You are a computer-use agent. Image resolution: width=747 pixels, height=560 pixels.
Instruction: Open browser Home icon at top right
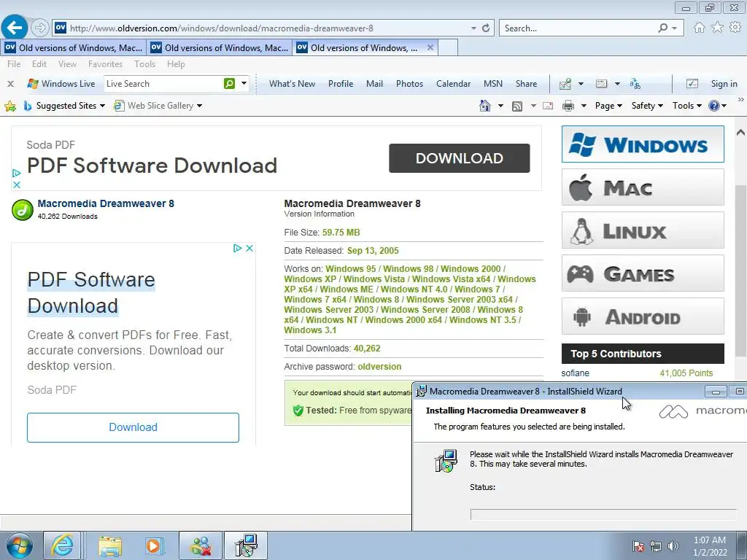700,28
